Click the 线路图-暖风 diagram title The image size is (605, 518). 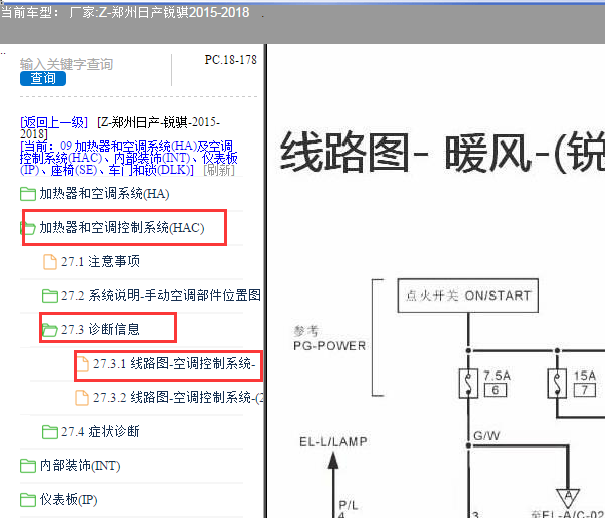click(x=442, y=151)
